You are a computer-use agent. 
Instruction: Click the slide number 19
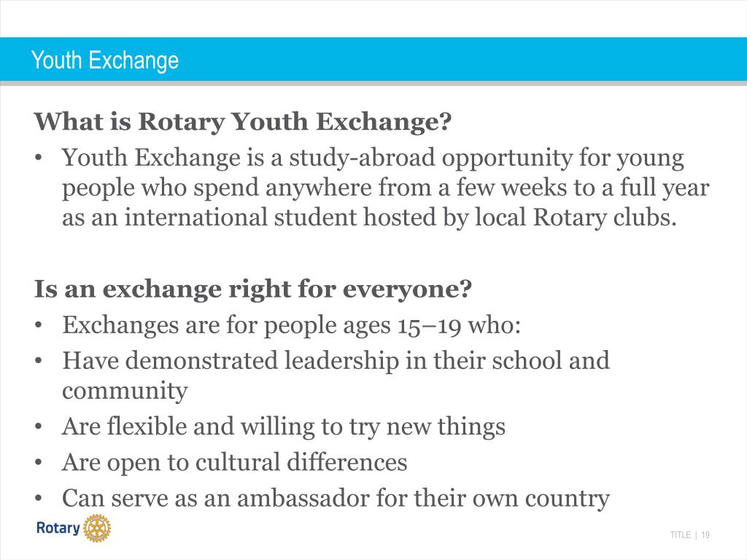click(705, 534)
